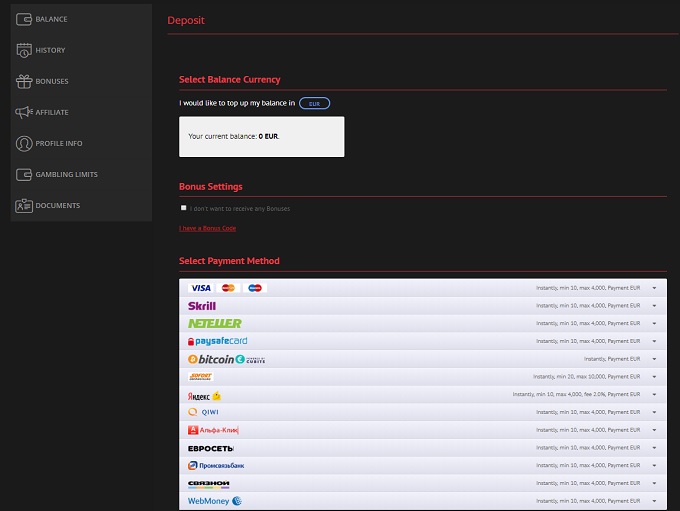Open the Documents menu item

pyautogui.click(x=57, y=205)
